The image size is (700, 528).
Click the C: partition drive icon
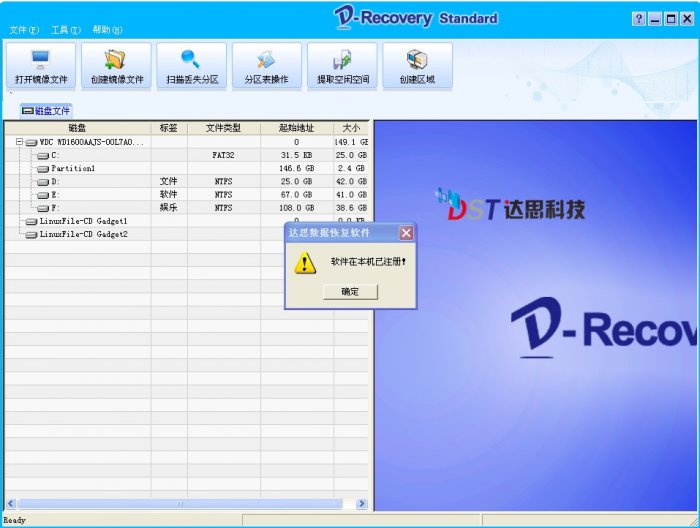43,156
